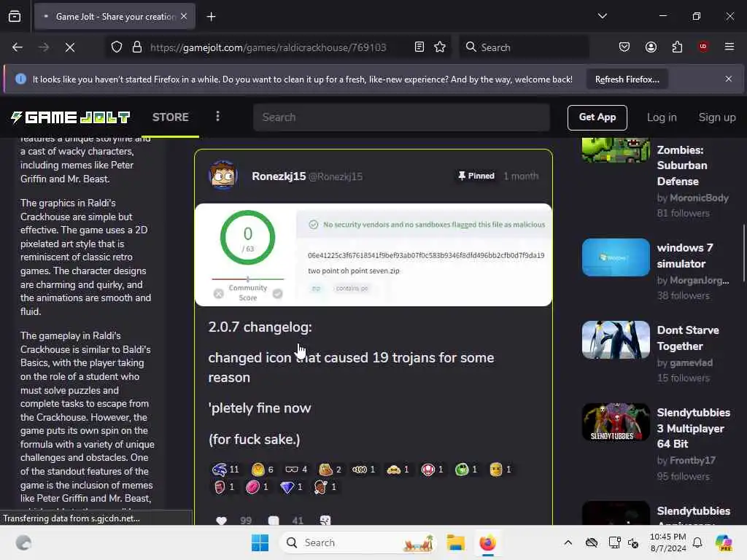
Task: Open the clock showing 10:45 PM
Action: 668,542
